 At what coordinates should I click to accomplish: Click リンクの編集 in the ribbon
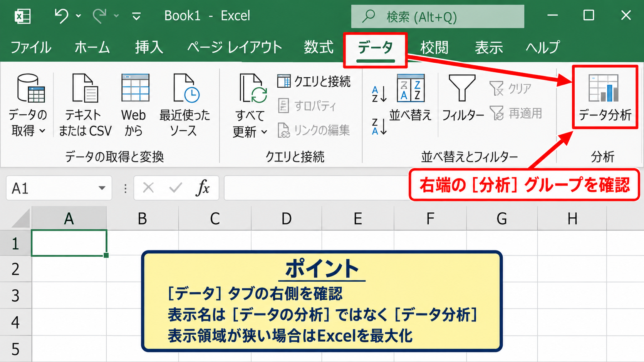(x=314, y=130)
